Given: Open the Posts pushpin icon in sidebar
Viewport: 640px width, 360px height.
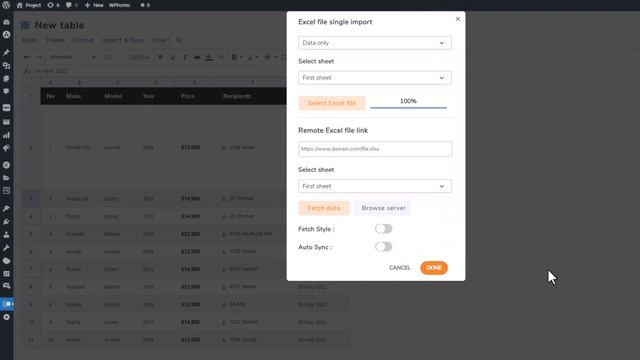Looking at the screenshot, I should pos(6,53).
